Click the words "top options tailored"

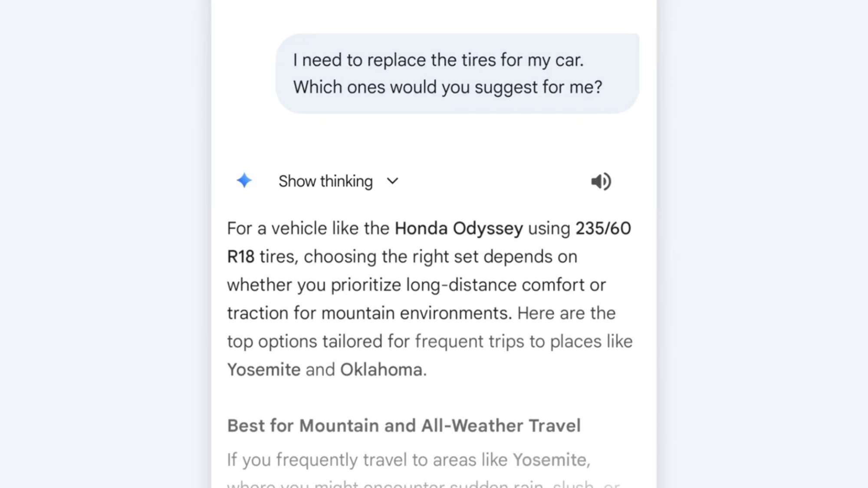[x=305, y=342]
